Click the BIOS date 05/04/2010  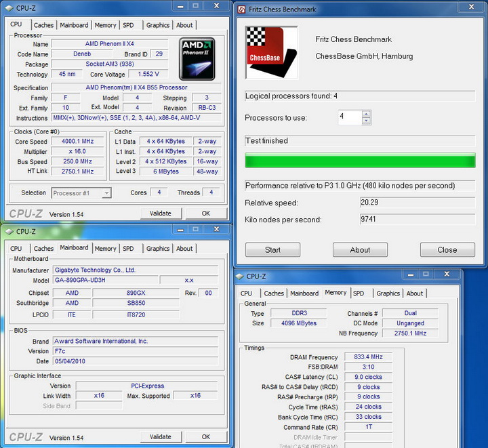point(136,361)
